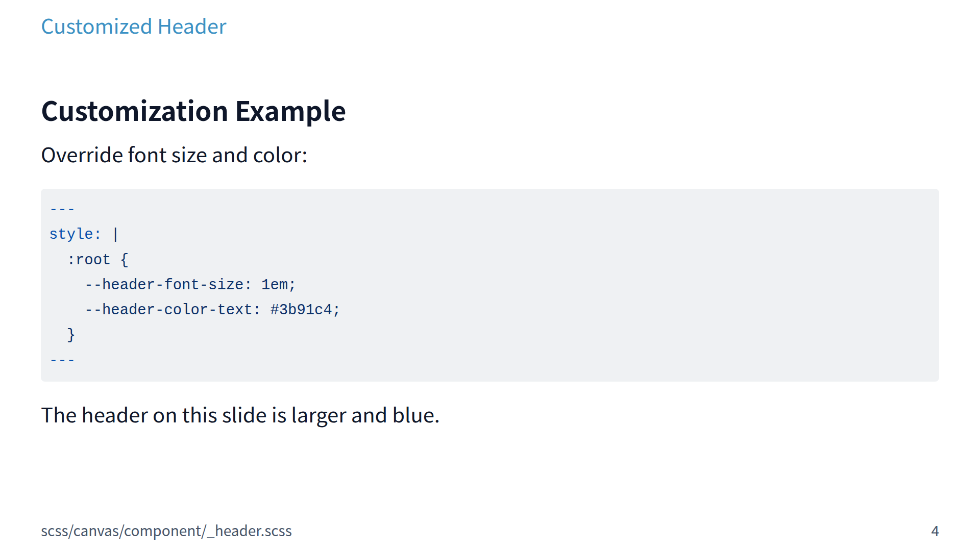Click the "#3b91c4" color hex value
The image size is (980, 551).
tap(301, 310)
